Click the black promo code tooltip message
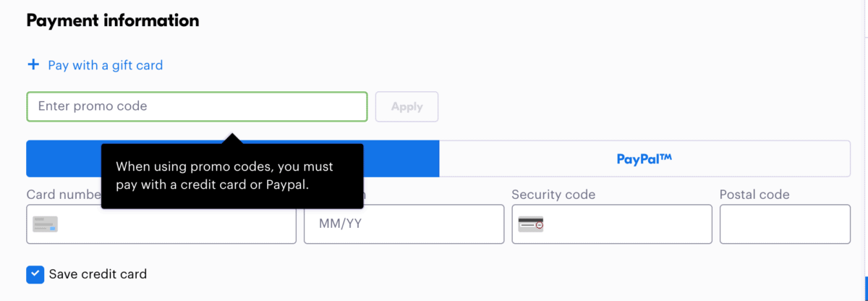 [x=232, y=176]
